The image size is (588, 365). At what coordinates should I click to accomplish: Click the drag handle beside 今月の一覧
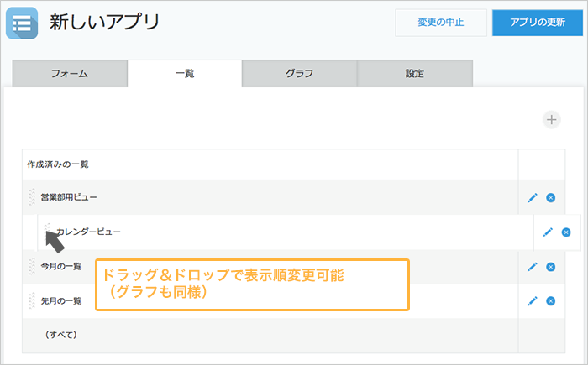(32, 267)
